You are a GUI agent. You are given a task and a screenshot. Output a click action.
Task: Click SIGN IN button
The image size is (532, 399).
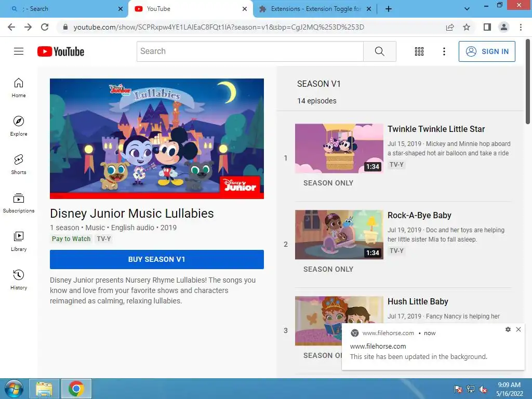487,51
